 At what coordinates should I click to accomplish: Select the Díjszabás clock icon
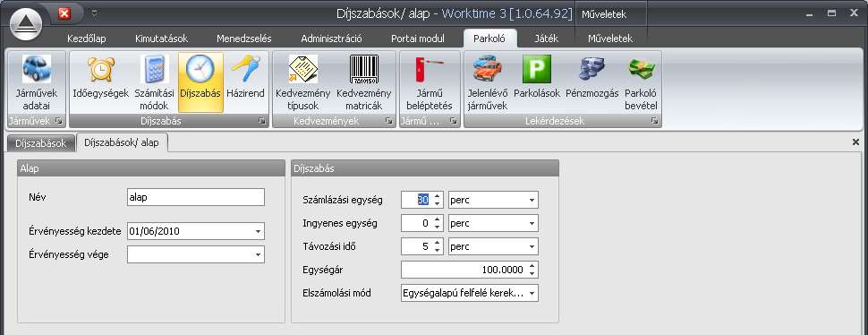(200, 82)
